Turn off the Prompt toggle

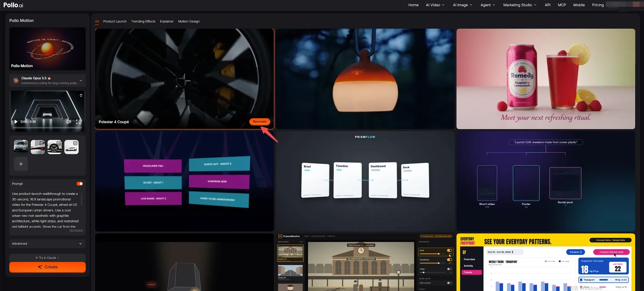(80, 184)
